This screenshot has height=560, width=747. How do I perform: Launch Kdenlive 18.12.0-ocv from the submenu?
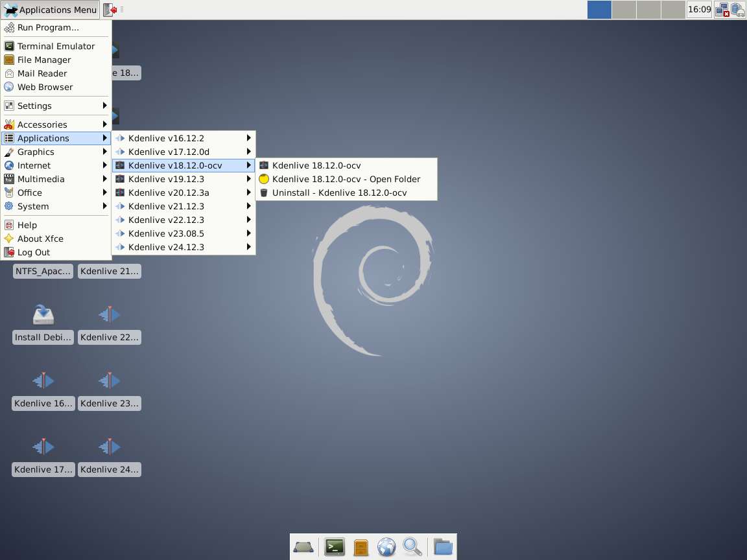(346, 165)
